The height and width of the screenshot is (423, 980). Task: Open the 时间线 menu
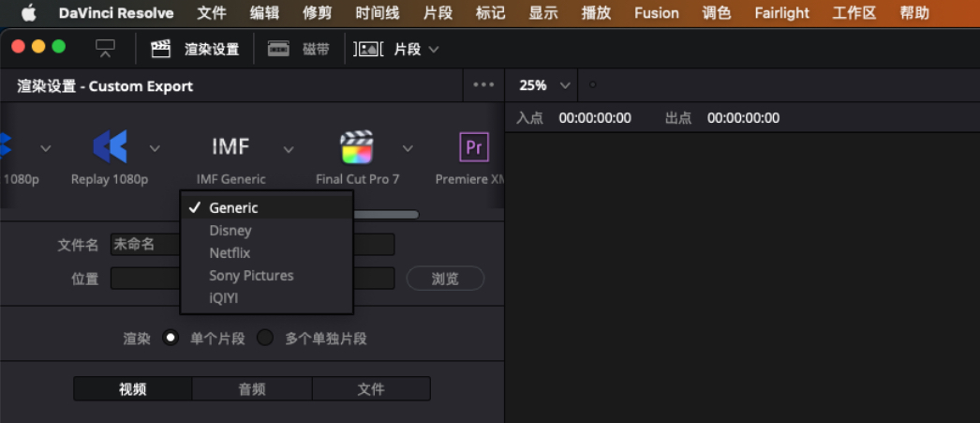tap(378, 13)
